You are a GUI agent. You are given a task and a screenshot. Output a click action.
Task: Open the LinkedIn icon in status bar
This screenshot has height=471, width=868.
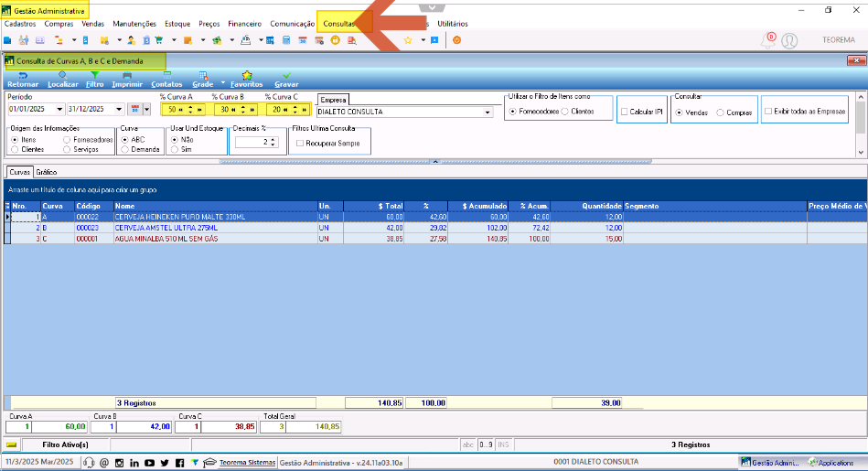[134, 463]
